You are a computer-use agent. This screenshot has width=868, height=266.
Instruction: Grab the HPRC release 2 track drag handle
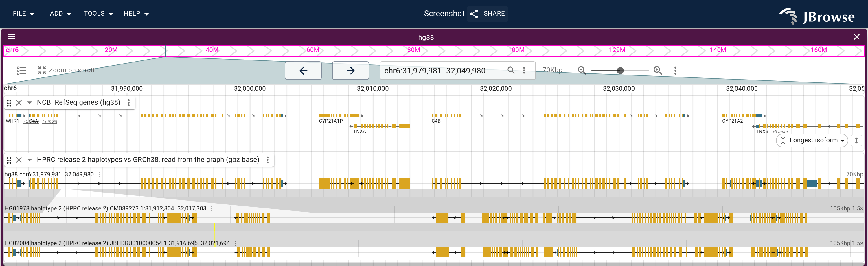pyautogui.click(x=9, y=160)
